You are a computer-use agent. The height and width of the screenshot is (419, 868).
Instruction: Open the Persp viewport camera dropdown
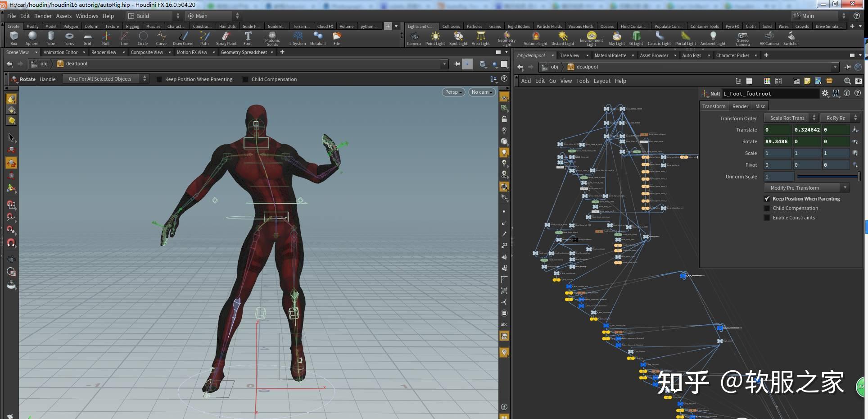click(x=453, y=92)
